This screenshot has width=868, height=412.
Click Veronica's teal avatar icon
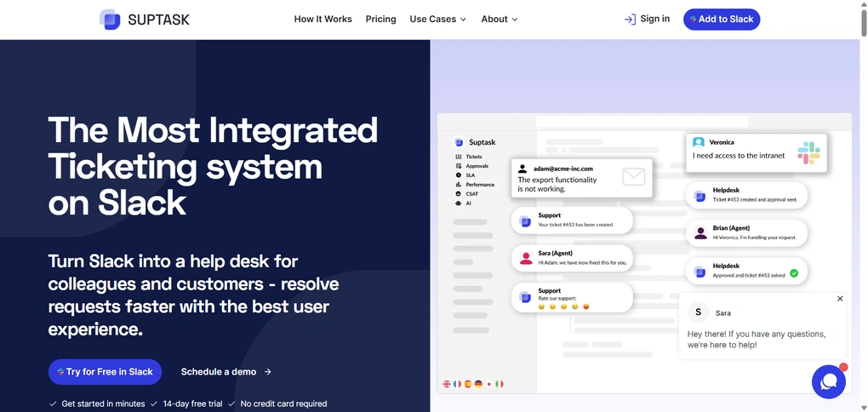(699, 142)
